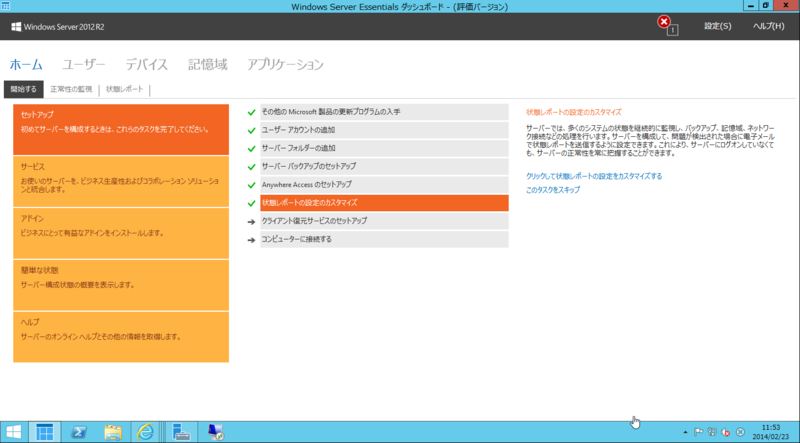The image size is (800, 443).
Task: Open File Explorer from the taskbar
Action: (113, 432)
